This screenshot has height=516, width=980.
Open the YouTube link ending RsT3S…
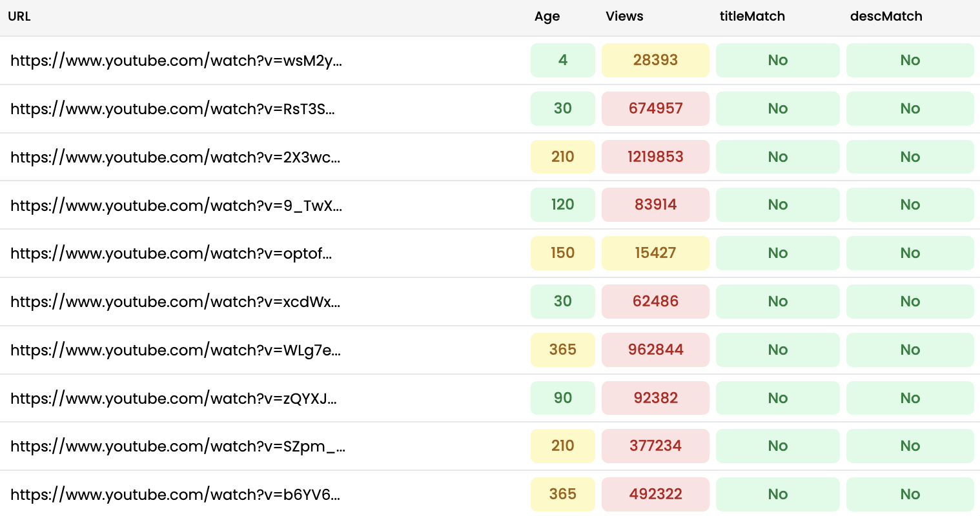173,109
